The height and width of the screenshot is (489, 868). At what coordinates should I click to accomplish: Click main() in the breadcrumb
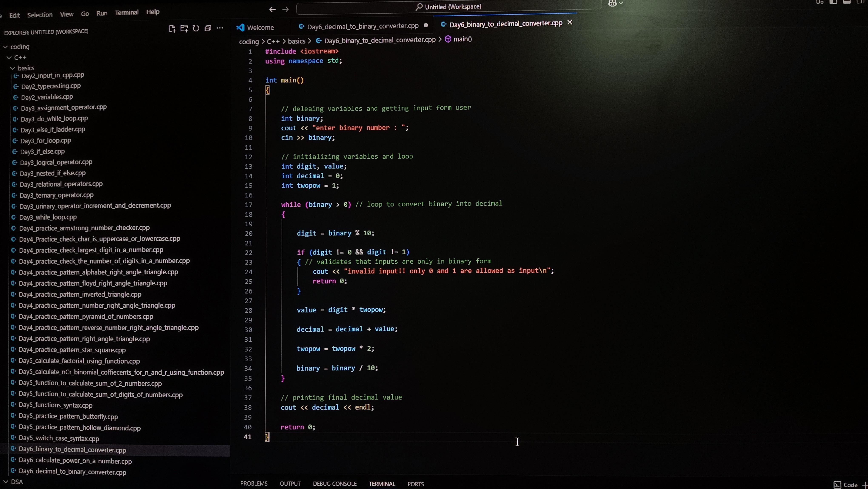click(462, 39)
